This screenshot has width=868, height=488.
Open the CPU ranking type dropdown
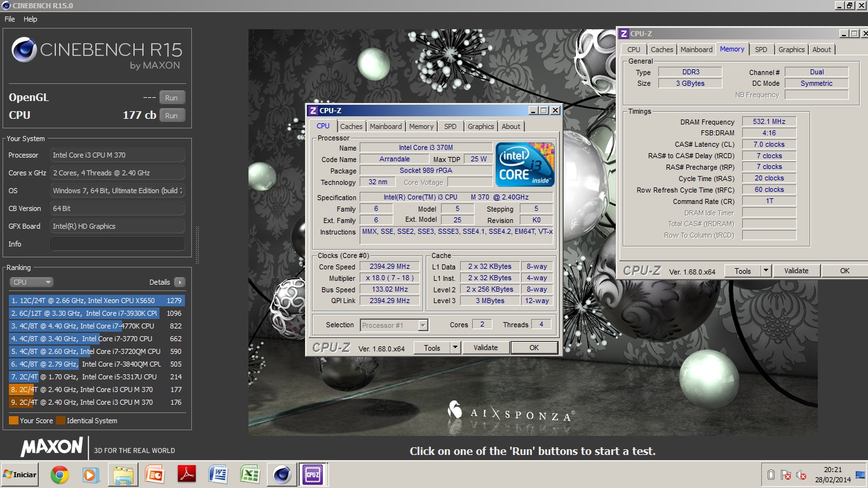pos(31,282)
